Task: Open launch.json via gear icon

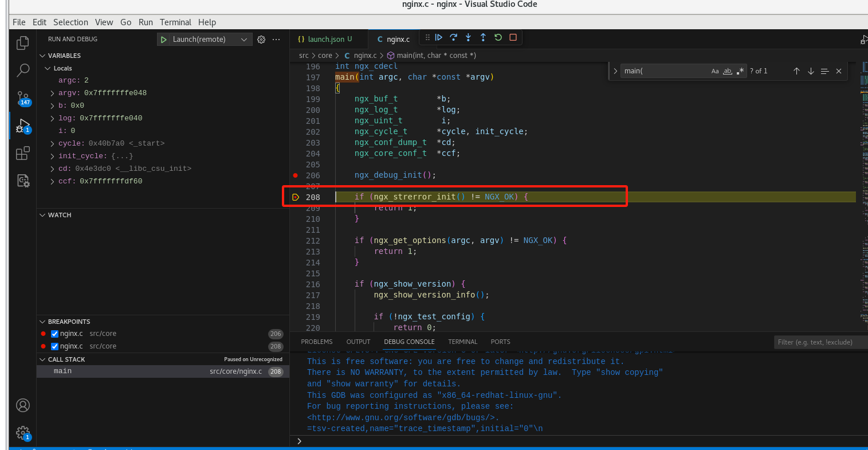Action: [x=261, y=40]
